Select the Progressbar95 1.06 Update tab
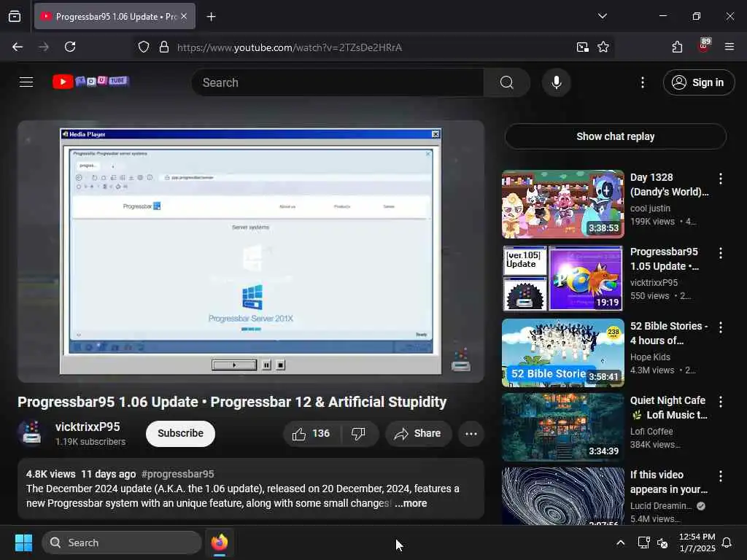This screenshot has height=560, width=747. click(115, 16)
